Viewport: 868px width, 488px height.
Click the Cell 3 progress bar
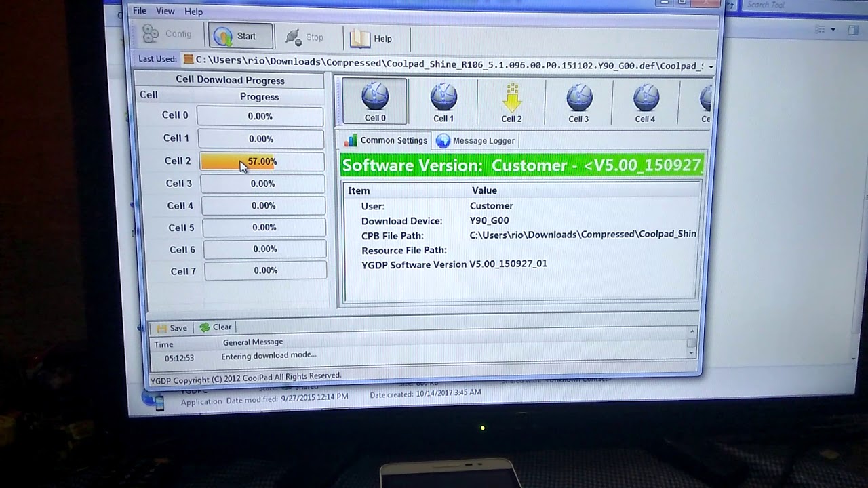coord(262,184)
